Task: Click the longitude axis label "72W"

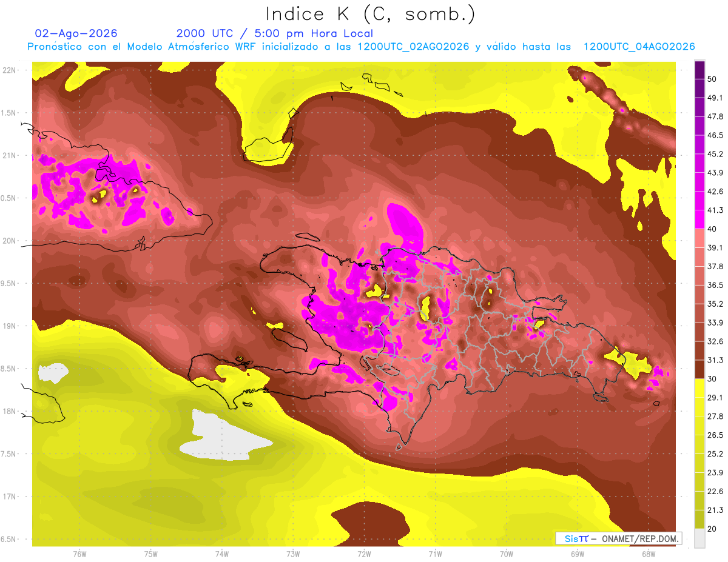Action: (x=364, y=554)
